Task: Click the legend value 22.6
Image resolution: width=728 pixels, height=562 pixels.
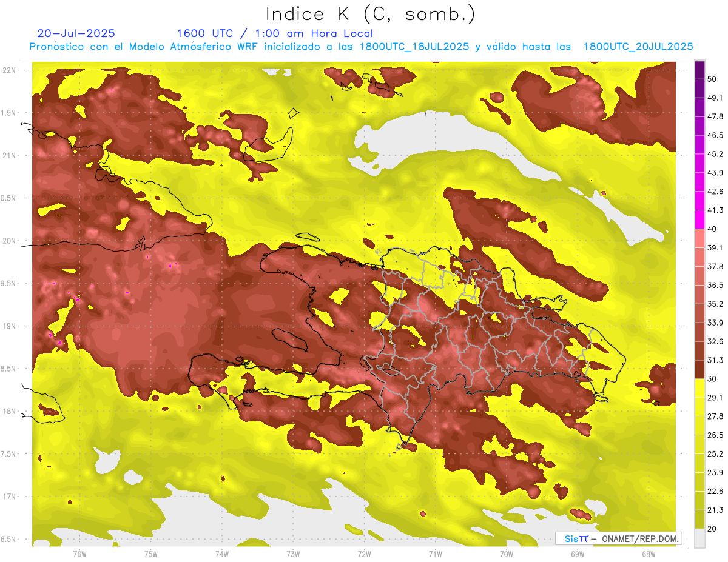Action: pos(715,491)
